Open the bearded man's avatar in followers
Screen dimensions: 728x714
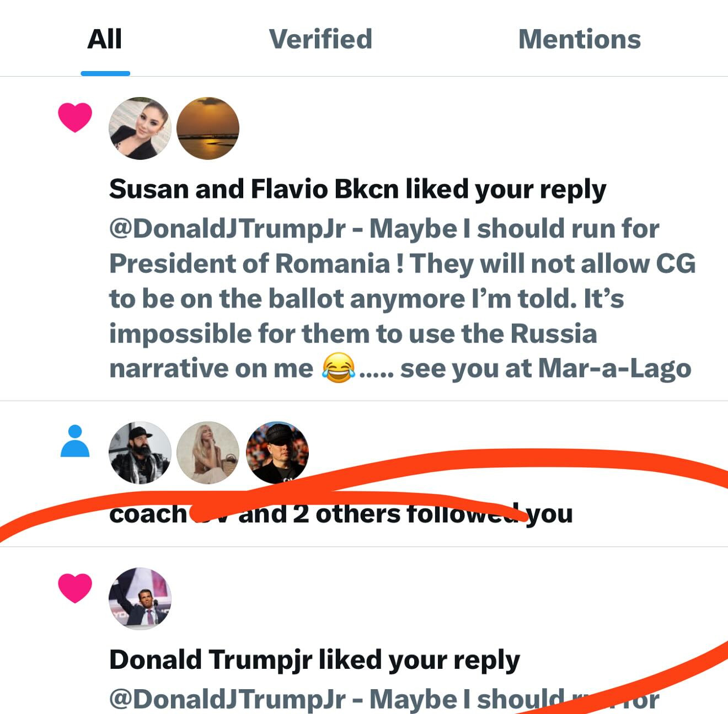140,453
